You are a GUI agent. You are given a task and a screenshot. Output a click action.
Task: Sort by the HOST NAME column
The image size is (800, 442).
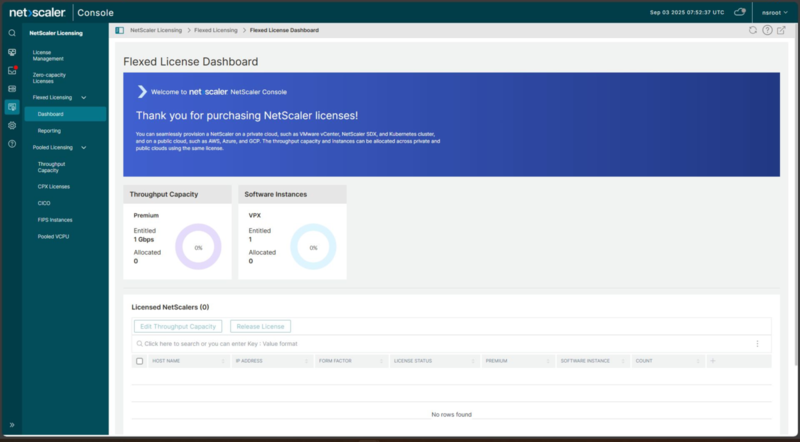(188, 361)
